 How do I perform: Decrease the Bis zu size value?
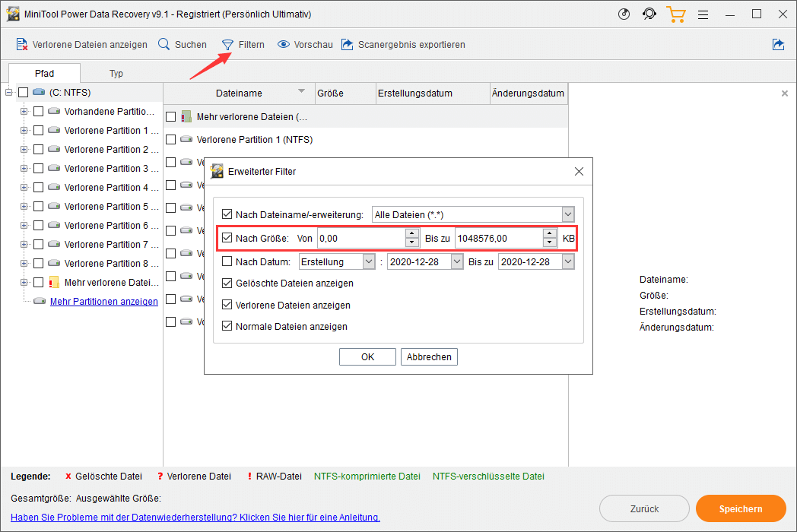coord(550,243)
